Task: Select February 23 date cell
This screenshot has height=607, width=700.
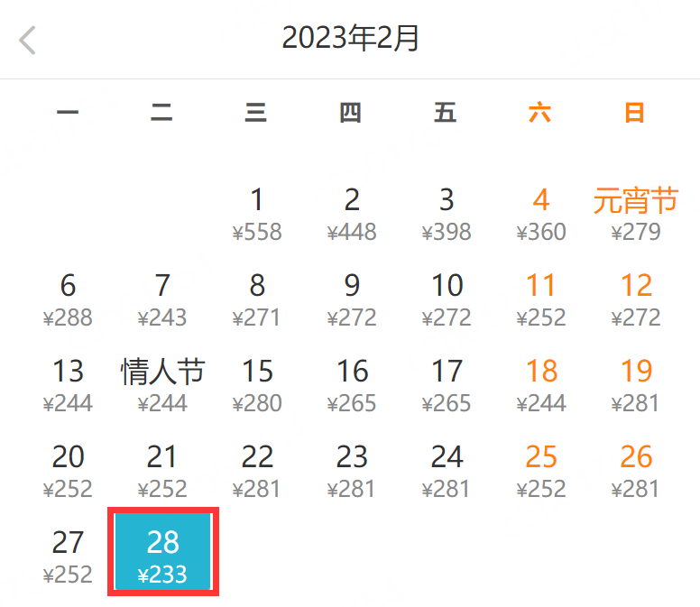Action: point(352,472)
